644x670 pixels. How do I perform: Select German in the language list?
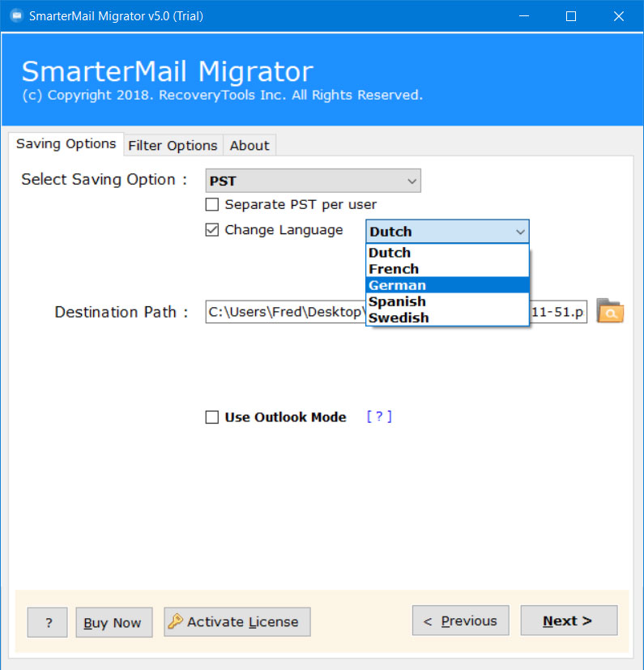pos(447,285)
